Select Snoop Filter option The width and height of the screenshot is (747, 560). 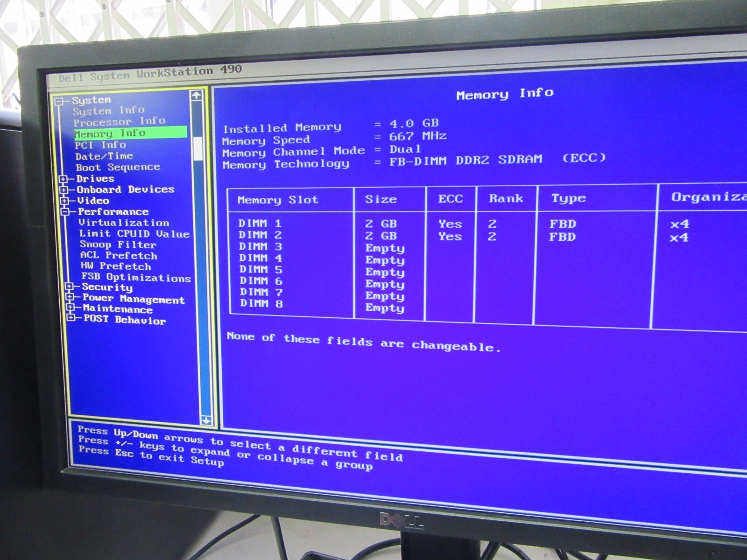click(118, 245)
